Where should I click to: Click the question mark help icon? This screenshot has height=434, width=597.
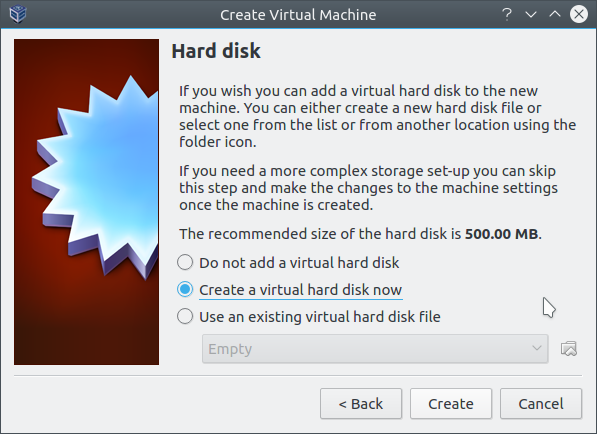pyautogui.click(x=507, y=14)
